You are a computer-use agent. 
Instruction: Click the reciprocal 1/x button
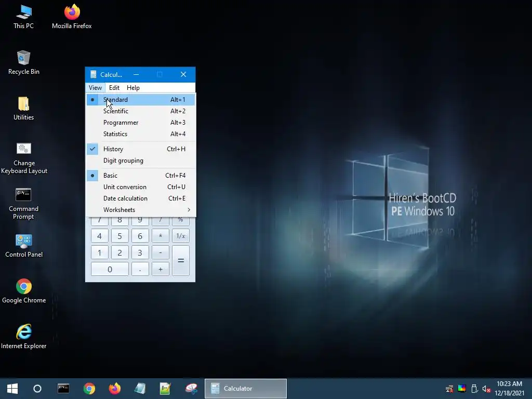(x=180, y=236)
